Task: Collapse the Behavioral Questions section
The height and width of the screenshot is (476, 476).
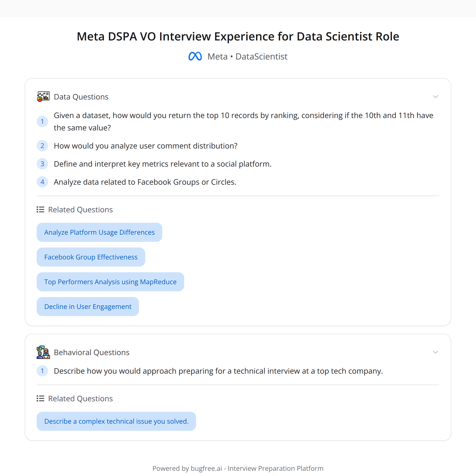Action: pyautogui.click(x=435, y=352)
